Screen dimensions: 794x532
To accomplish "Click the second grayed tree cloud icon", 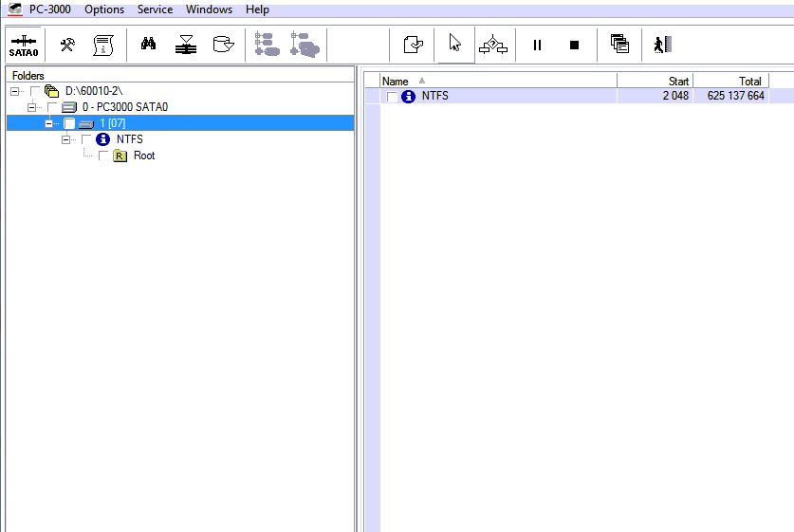I will (x=305, y=44).
